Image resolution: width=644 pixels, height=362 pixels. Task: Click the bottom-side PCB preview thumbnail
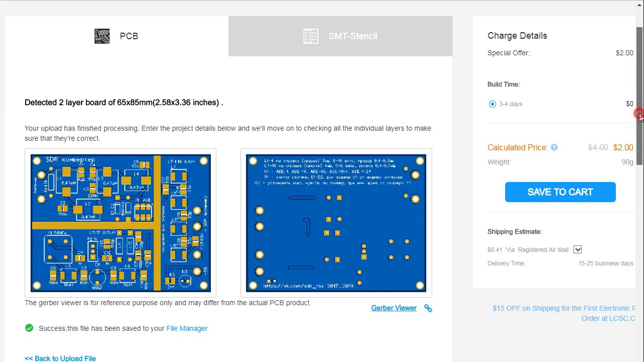coord(336,223)
